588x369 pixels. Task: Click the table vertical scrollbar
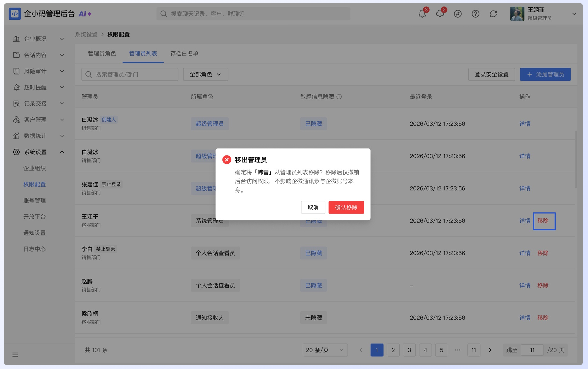pyautogui.click(x=576, y=159)
